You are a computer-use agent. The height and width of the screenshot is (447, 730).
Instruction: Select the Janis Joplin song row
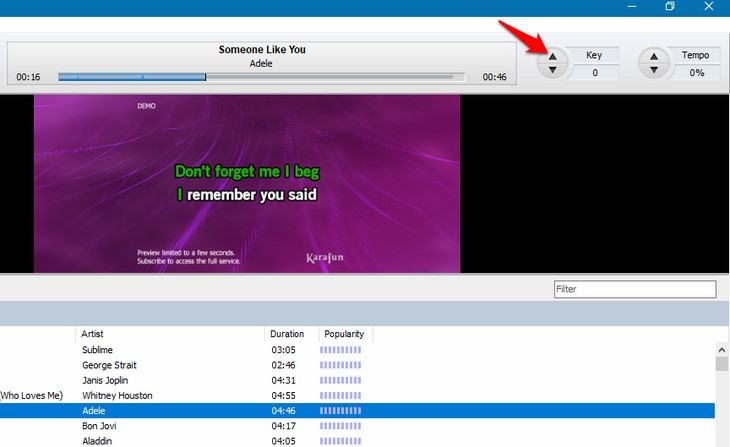357,380
